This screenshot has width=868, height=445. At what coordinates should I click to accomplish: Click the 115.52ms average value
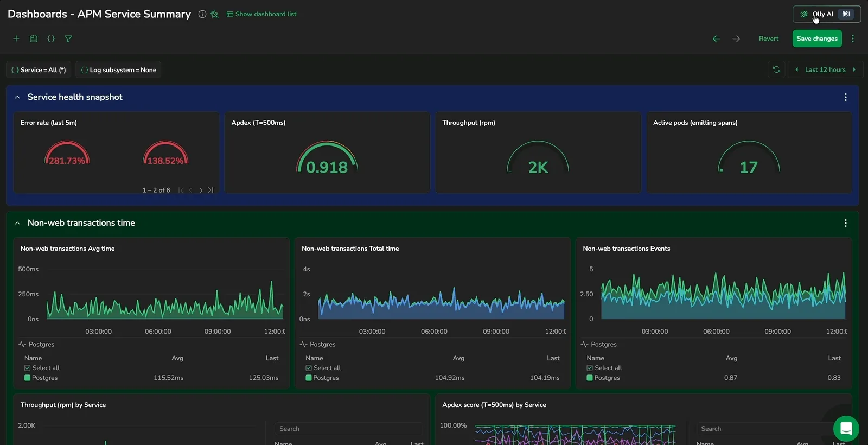168,378
